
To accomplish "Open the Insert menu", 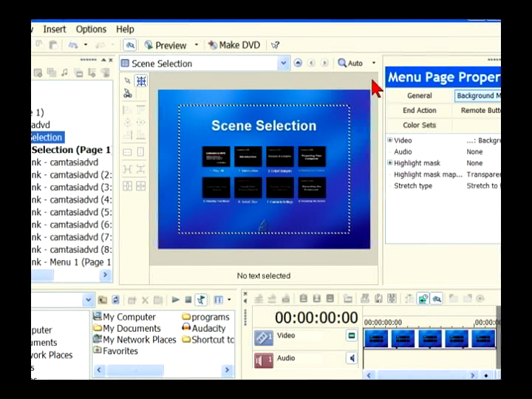I will pyautogui.click(x=55, y=29).
